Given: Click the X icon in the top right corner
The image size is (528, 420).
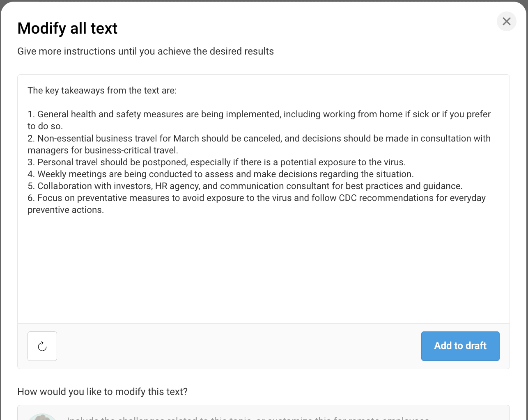Looking at the screenshot, I should 506,21.
